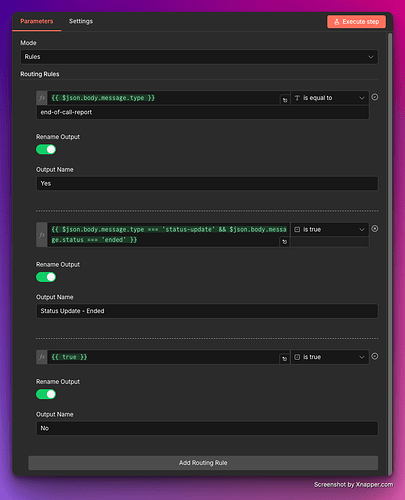Click the Execute step button

click(x=356, y=22)
